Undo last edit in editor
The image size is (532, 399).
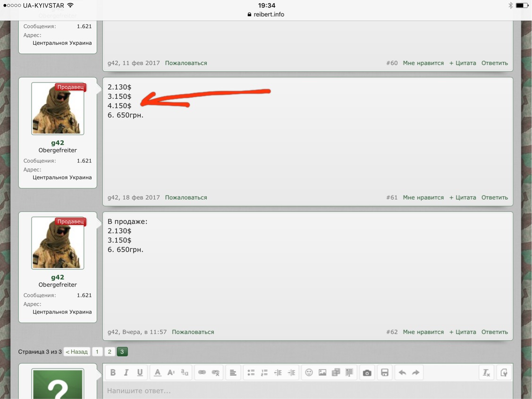point(402,373)
